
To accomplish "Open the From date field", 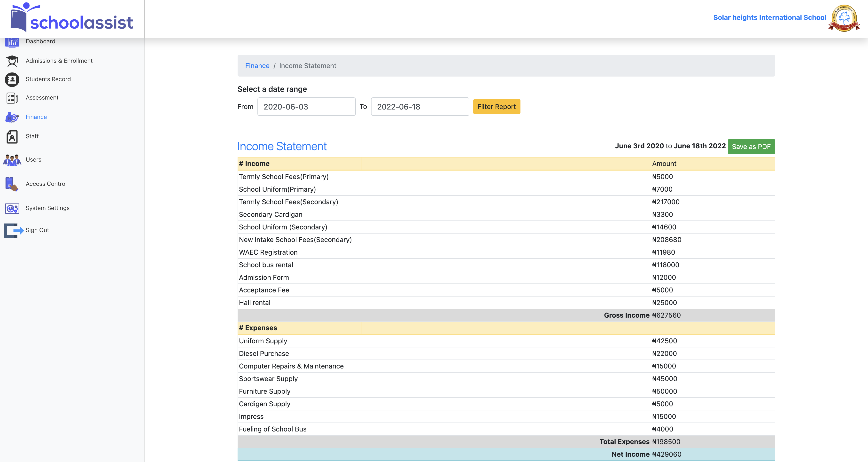I will [x=306, y=107].
